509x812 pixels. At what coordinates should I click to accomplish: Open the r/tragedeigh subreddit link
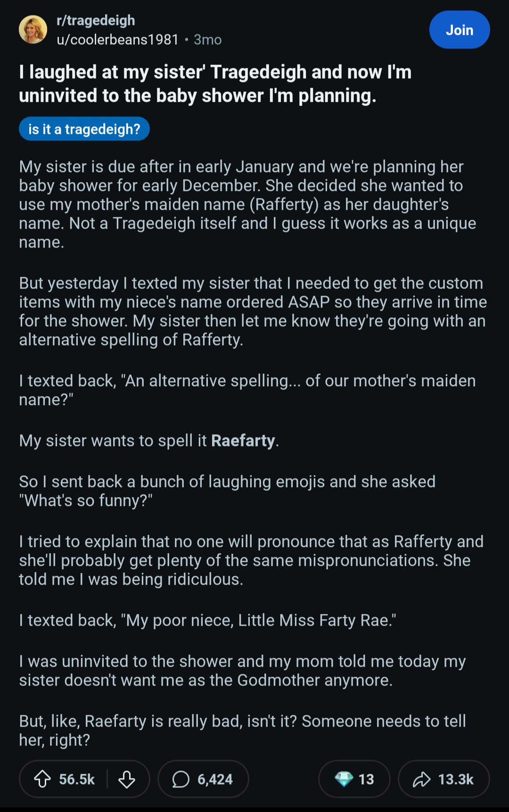tap(96, 20)
